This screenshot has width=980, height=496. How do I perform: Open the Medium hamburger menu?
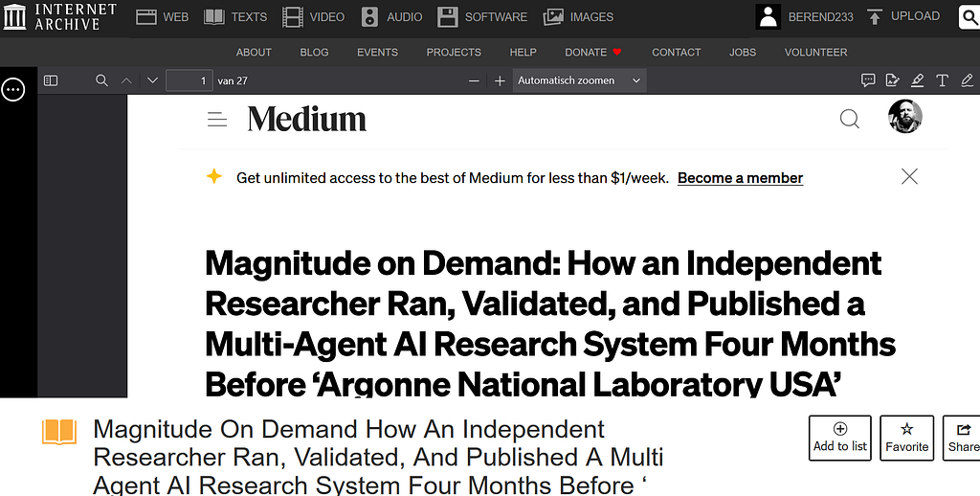[x=217, y=119]
